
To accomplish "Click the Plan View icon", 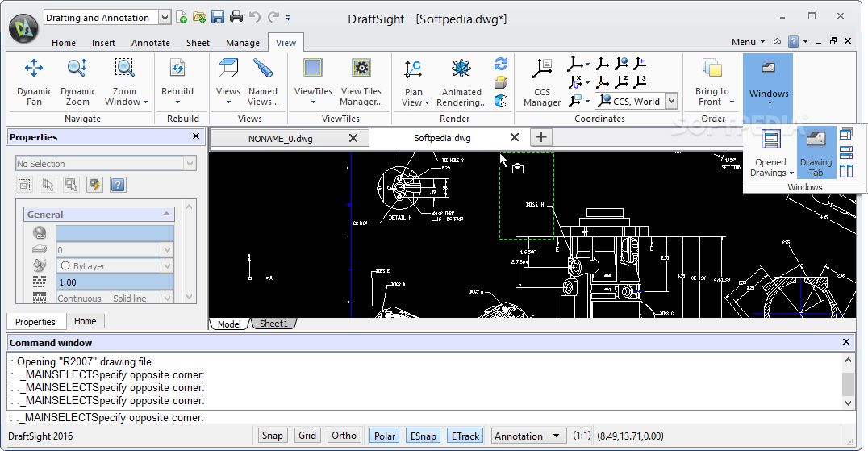I will (413, 69).
